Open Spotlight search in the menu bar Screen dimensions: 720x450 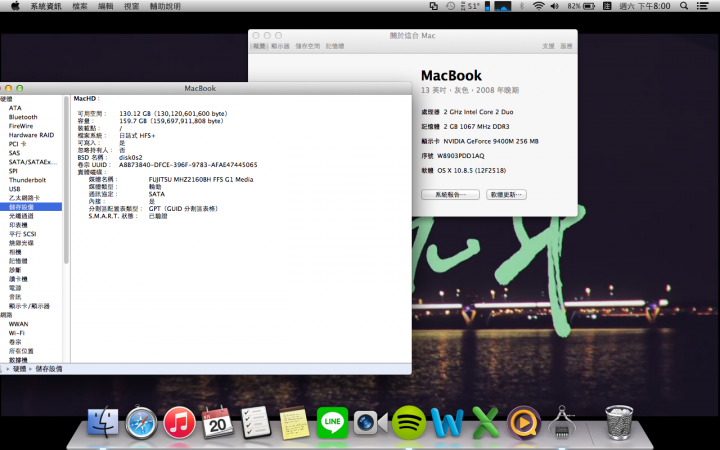coord(684,6)
